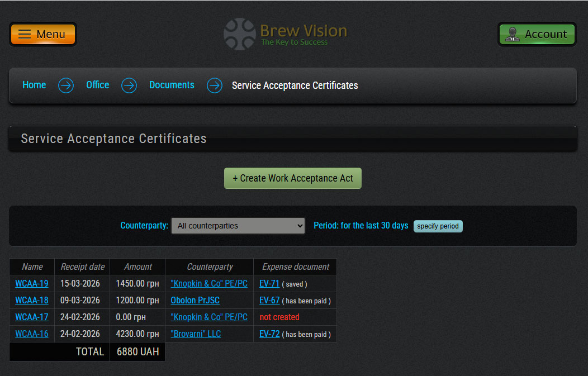Open Obolon PrJSC counterparty link
588x376 pixels.
(x=195, y=301)
